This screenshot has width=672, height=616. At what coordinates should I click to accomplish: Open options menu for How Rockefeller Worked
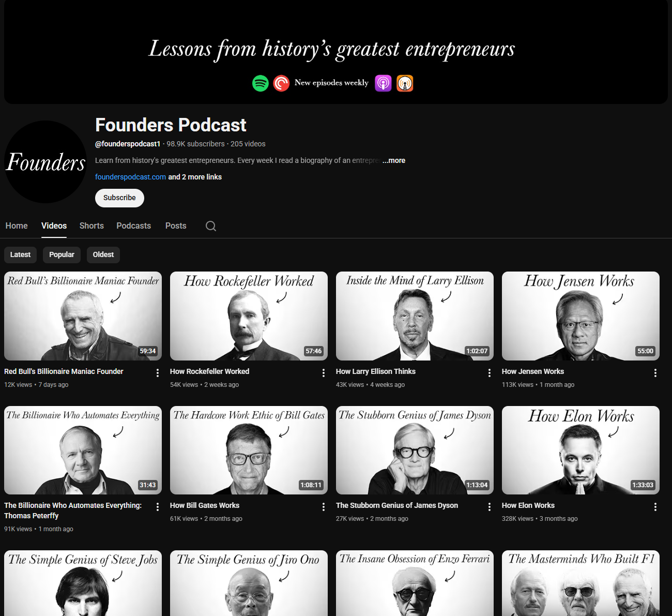tap(324, 373)
